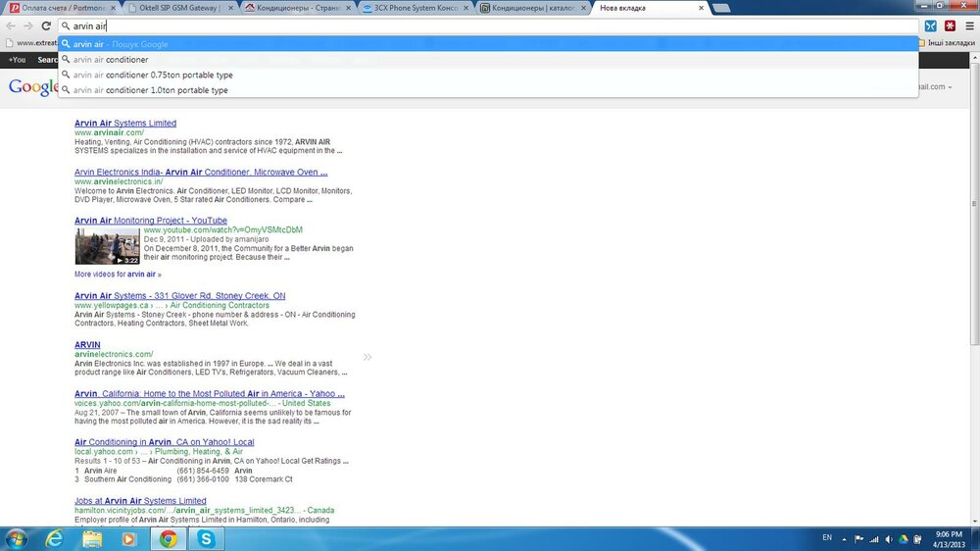
Task: Click '+You' in Google bar
Action: (17, 60)
